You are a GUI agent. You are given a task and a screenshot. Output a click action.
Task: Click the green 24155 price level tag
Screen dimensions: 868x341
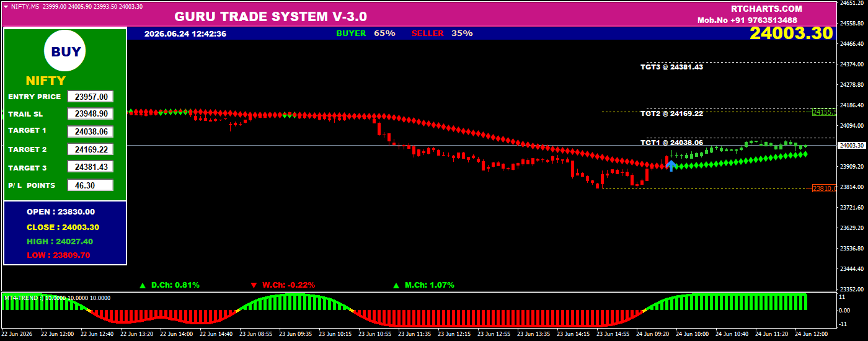tap(825, 112)
